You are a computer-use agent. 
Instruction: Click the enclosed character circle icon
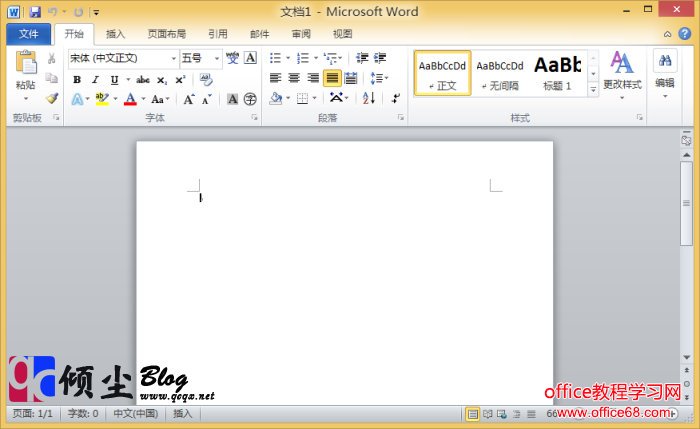250,99
